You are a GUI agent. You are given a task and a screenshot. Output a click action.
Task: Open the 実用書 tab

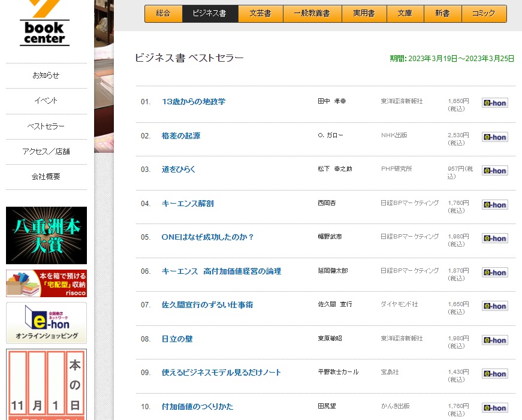click(x=364, y=14)
